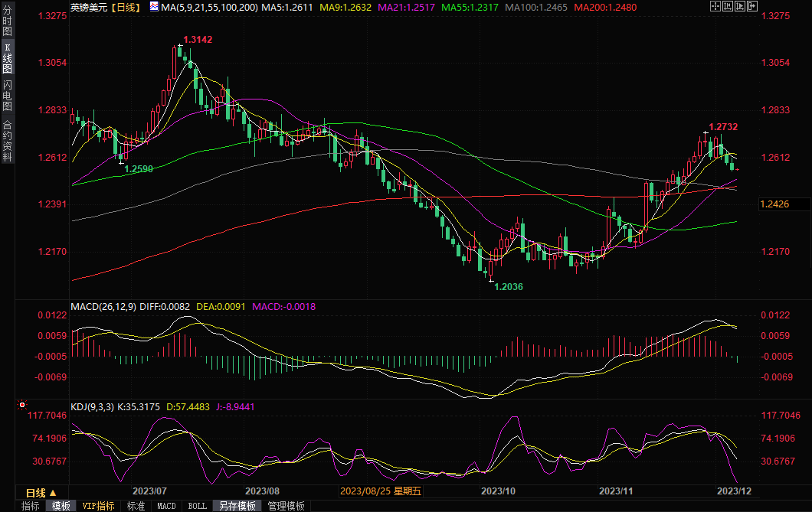Switch to the K线图 side tab
Image resolution: width=812 pixels, height=512 pixels.
(7, 57)
